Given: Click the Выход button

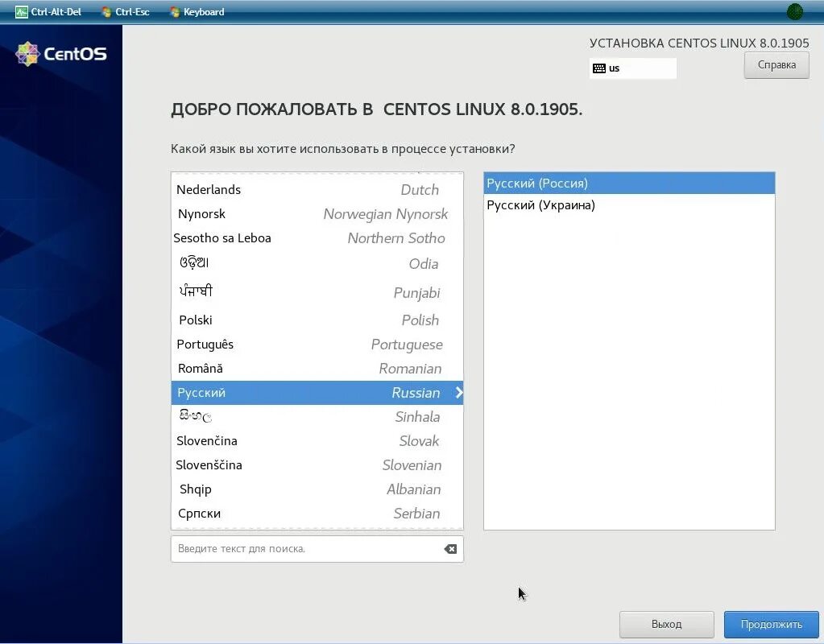Looking at the screenshot, I should [x=666, y=624].
